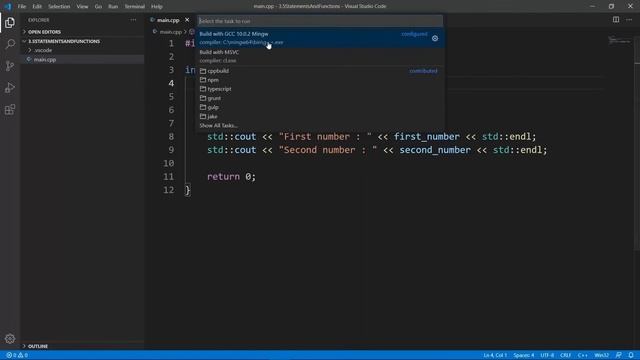Open the Edit menu

(x=37, y=7)
